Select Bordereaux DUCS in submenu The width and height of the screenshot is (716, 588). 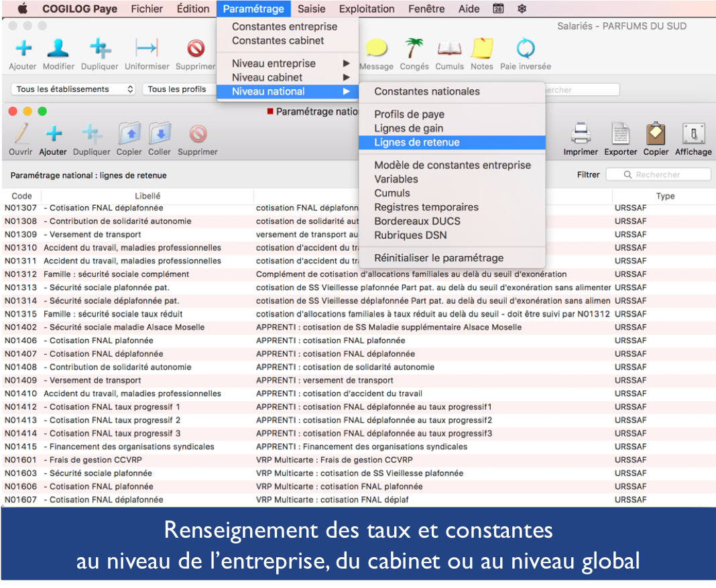452,221
